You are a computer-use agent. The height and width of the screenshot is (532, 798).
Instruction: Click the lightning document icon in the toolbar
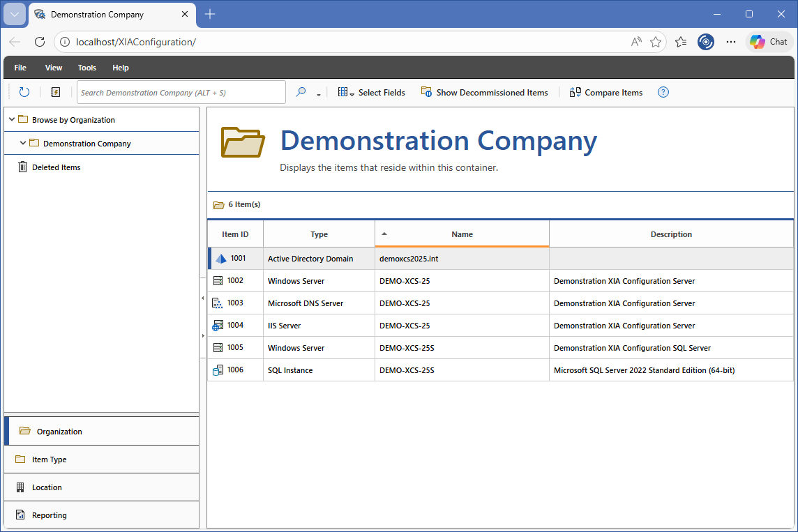56,92
